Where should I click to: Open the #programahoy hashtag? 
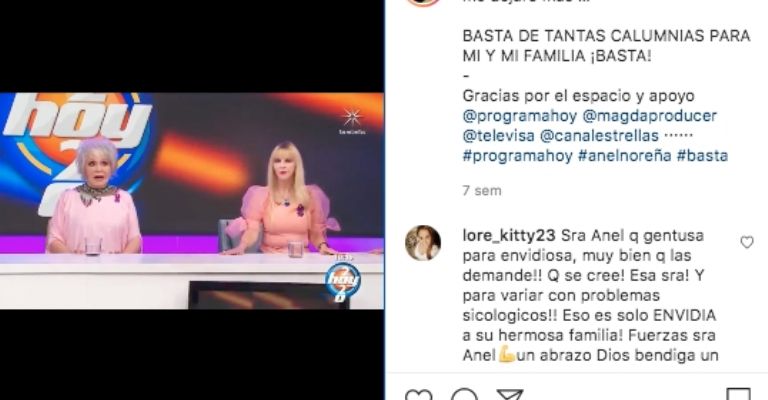tap(517, 156)
